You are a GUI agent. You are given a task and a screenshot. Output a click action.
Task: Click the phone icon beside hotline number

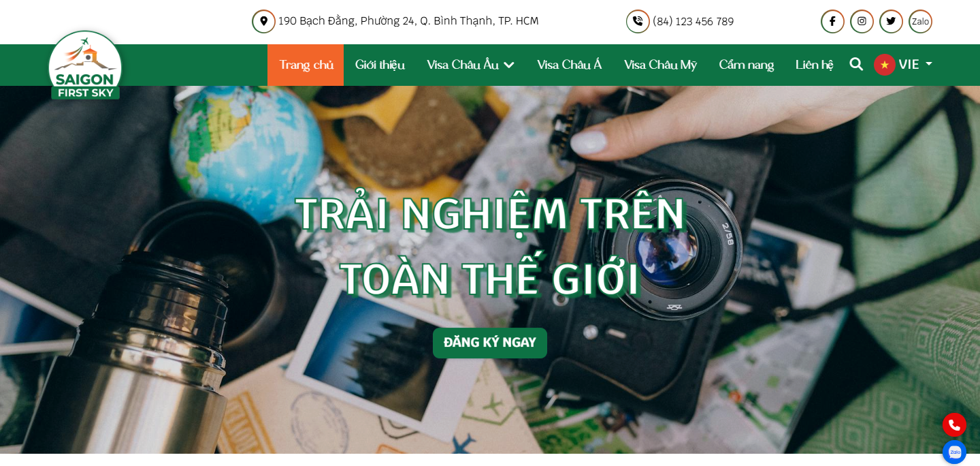point(638,21)
